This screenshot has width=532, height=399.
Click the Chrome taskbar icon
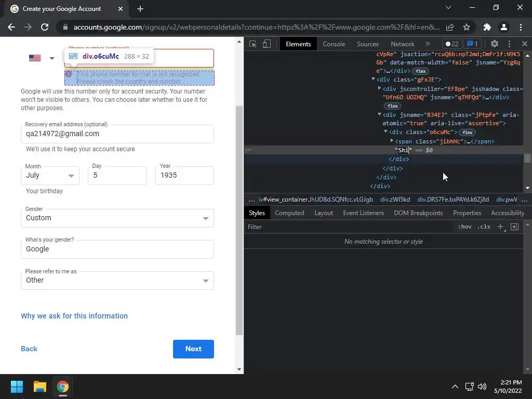[x=63, y=387]
